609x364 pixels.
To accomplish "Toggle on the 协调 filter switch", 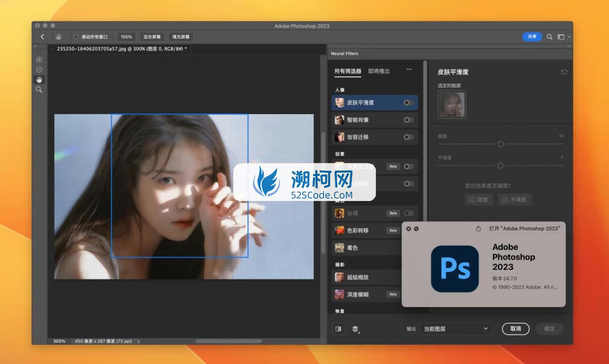I will pos(409,213).
